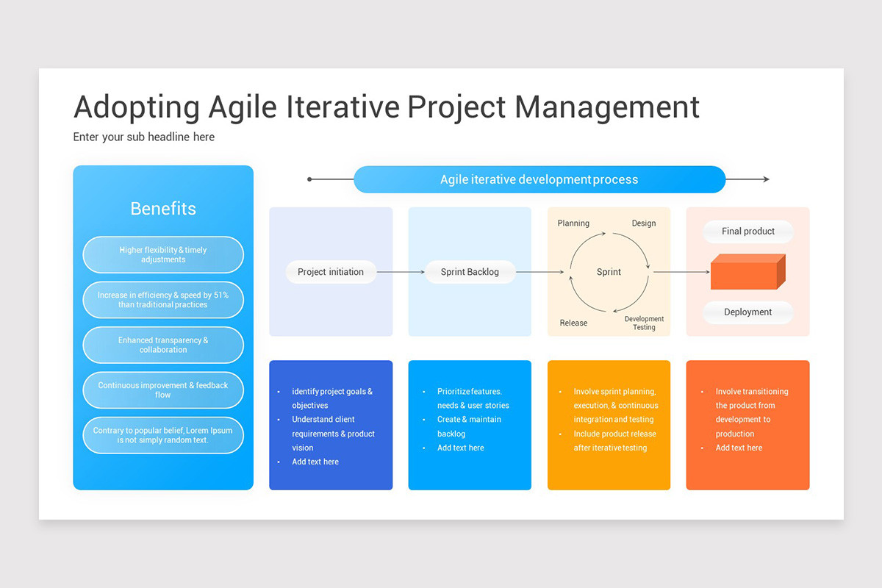
Task: Click the Enter your sub headline here text
Action: pyautogui.click(x=143, y=137)
